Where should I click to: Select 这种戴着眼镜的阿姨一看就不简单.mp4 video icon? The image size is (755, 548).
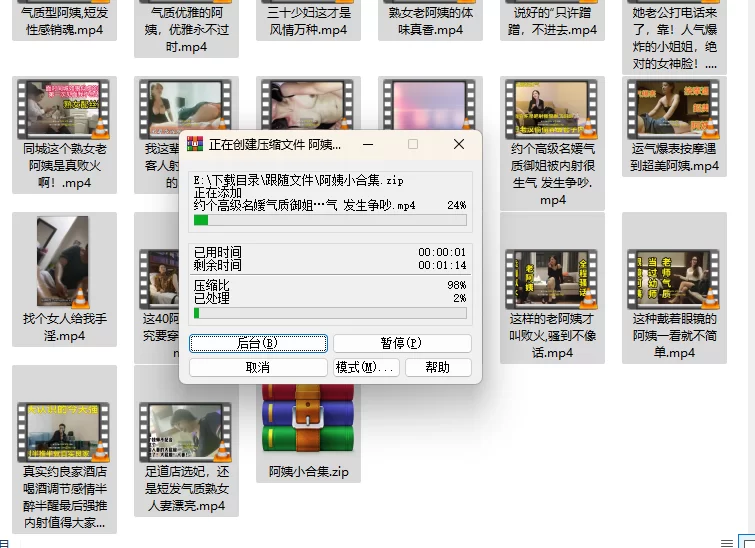coord(674,280)
